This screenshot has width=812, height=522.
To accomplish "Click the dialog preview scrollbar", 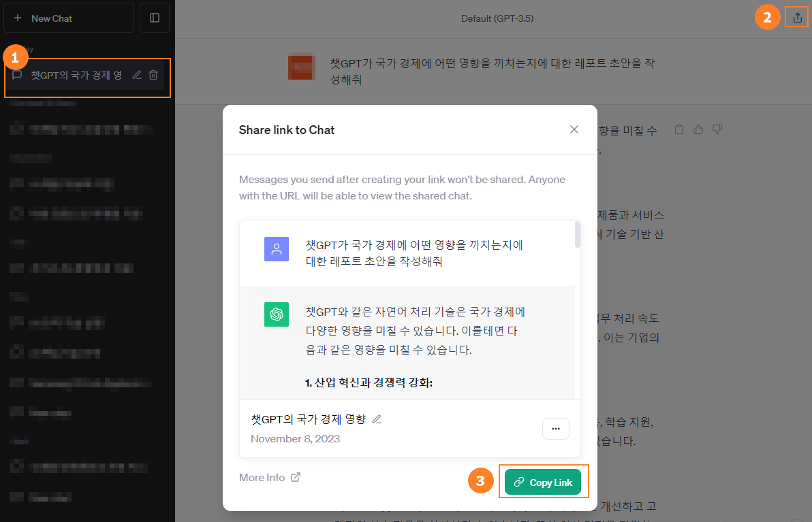I will click(x=578, y=234).
